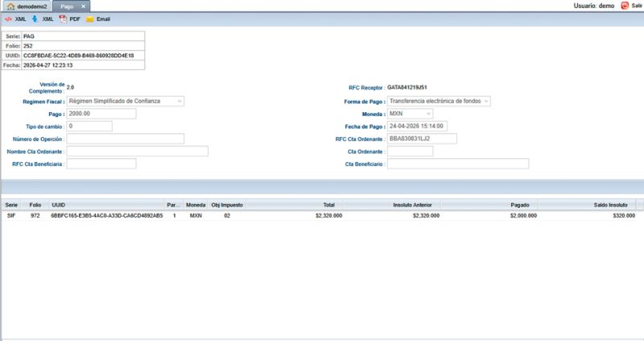Viewport: 644px width, 341px height.
Task: Expand the Regimen Fiscal dropdown
Action: tap(180, 101)
